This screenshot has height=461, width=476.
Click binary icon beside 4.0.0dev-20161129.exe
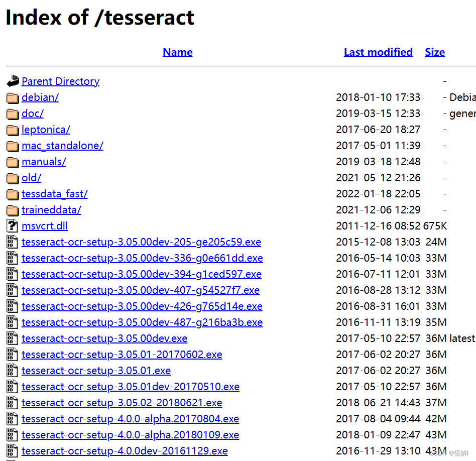[12, 451]
